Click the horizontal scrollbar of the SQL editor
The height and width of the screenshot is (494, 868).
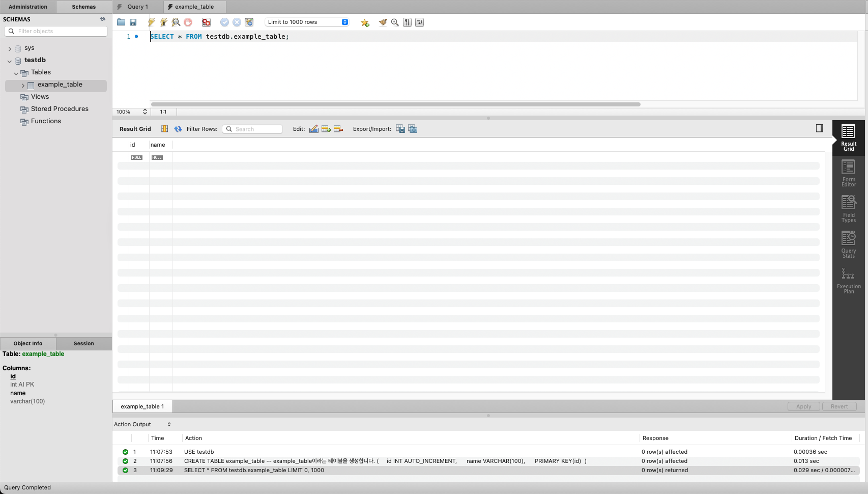coord(395,104)
